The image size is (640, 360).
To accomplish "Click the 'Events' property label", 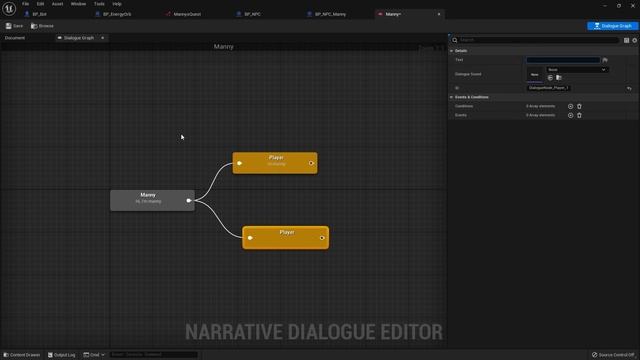I will (460, 115).
